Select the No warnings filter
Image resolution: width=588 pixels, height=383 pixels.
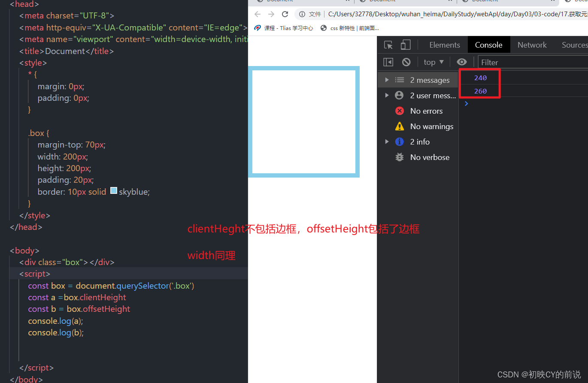click(x=431, y=126)
